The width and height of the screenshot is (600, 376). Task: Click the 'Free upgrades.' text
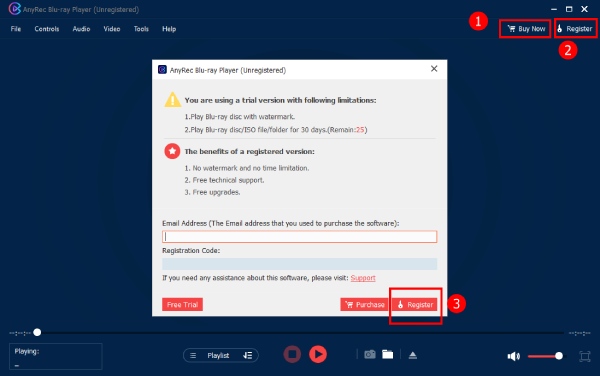216,192
